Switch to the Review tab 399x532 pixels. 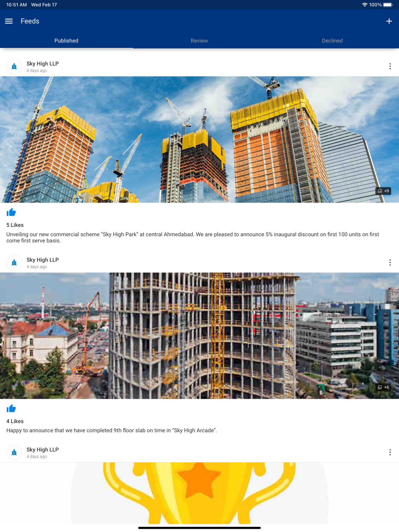pos(199,41)
